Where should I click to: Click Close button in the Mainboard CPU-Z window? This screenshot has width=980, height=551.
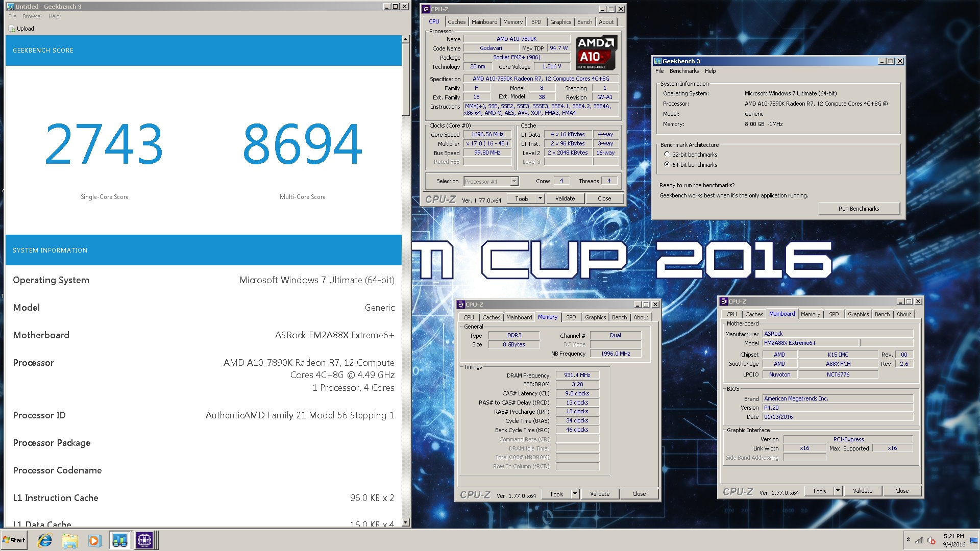tap(902, 491)
